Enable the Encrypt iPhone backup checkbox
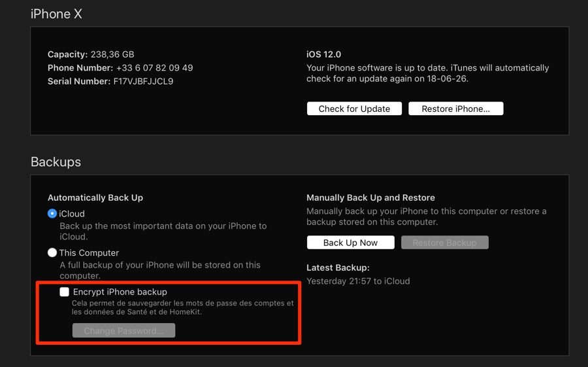This screenshot has width=588, height=367. click(x=65, y=292)
